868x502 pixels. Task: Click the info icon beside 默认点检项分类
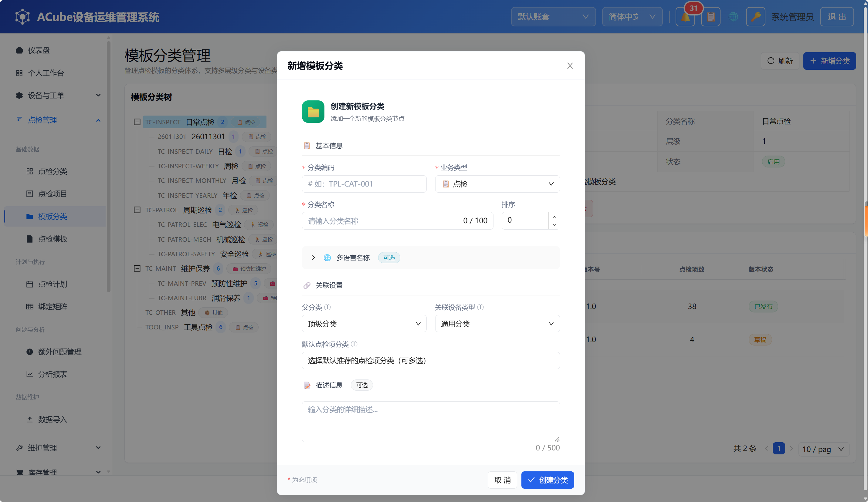(354, 344)
